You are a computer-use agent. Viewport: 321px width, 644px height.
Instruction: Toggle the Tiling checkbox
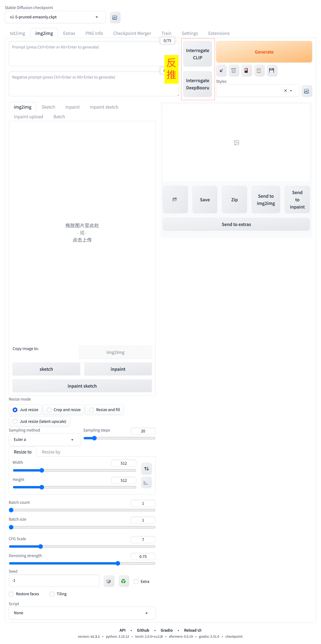click(52, 594)
